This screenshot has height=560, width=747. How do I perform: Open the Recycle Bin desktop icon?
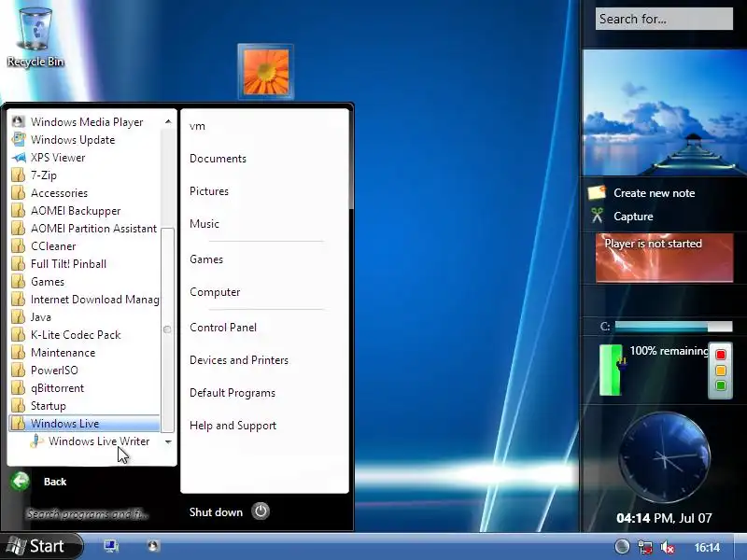click(x=35, y=36)
